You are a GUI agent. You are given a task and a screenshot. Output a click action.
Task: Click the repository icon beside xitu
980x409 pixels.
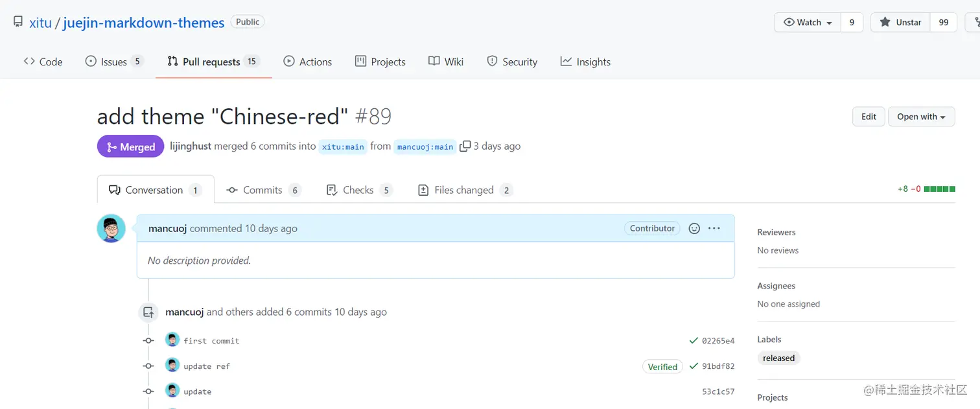[18, 22]
